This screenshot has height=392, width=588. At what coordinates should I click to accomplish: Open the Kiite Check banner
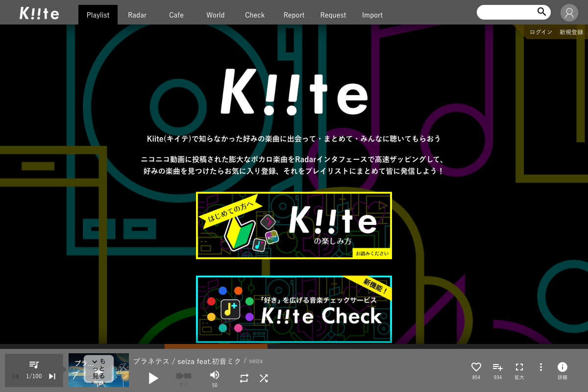click(294, 309)
